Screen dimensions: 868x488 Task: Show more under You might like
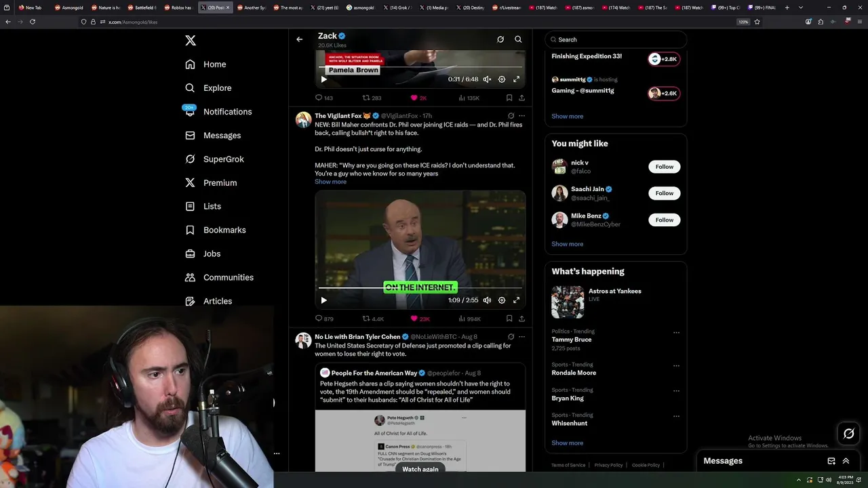tap(567, 244)
